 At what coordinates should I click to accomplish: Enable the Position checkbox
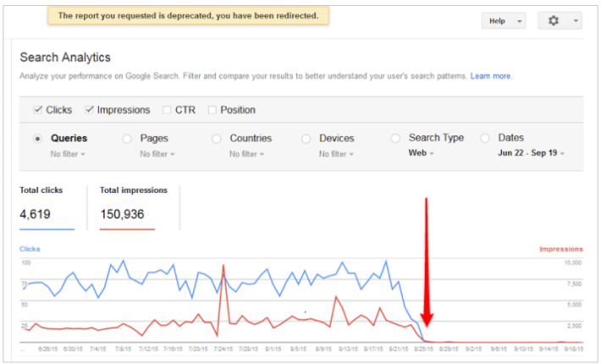[212, 110]
